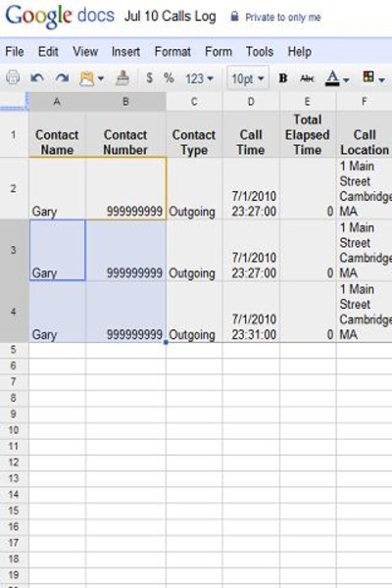Screen dimensions: 392x588
Task: Redo the last action
Action: tap(62, 78)
